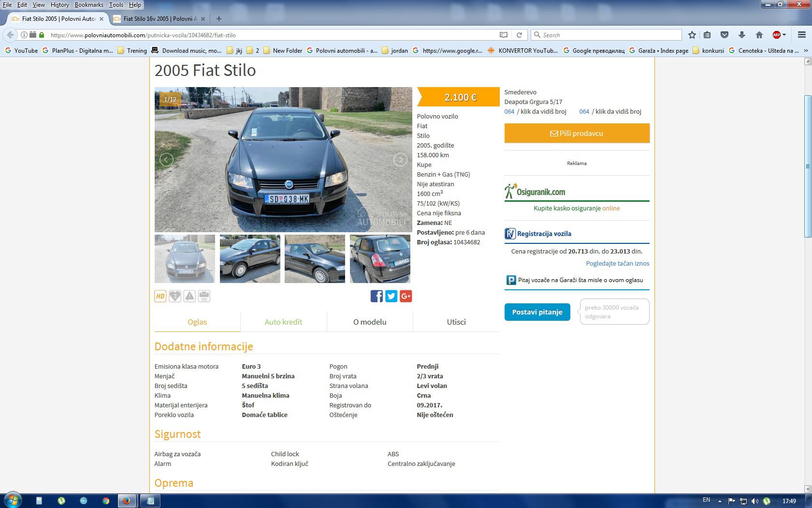
Task: Select the 'O modelu' tab
Action: (370, 322)
